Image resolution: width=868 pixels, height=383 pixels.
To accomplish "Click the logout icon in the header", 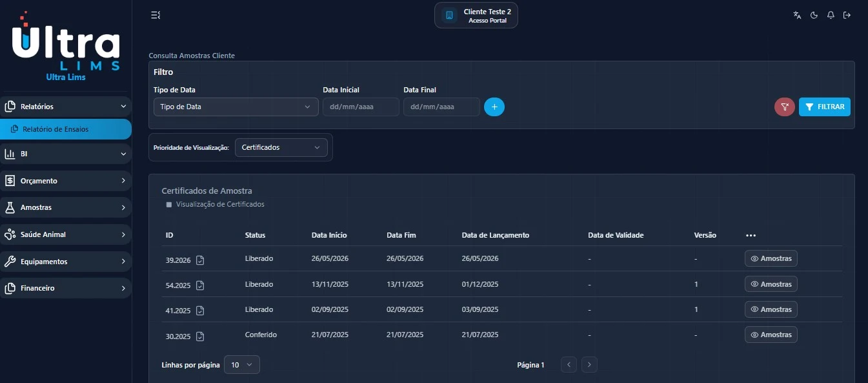I will coord(847,15).
